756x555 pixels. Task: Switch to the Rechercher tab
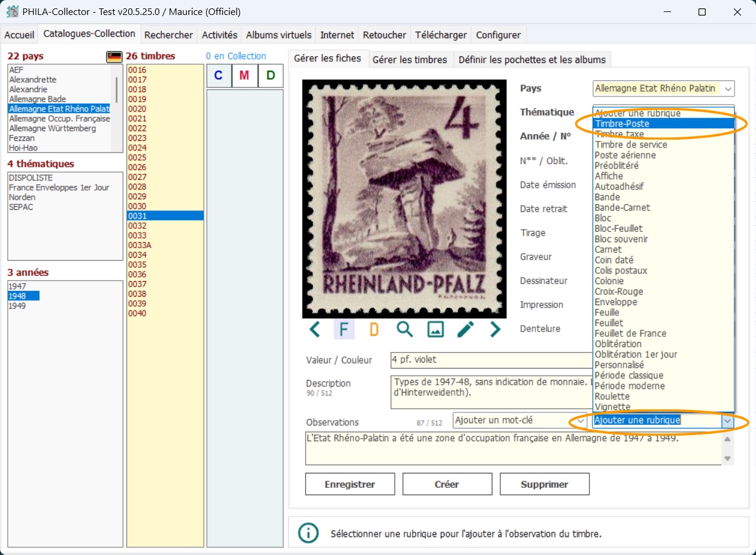tap(169, 35)
